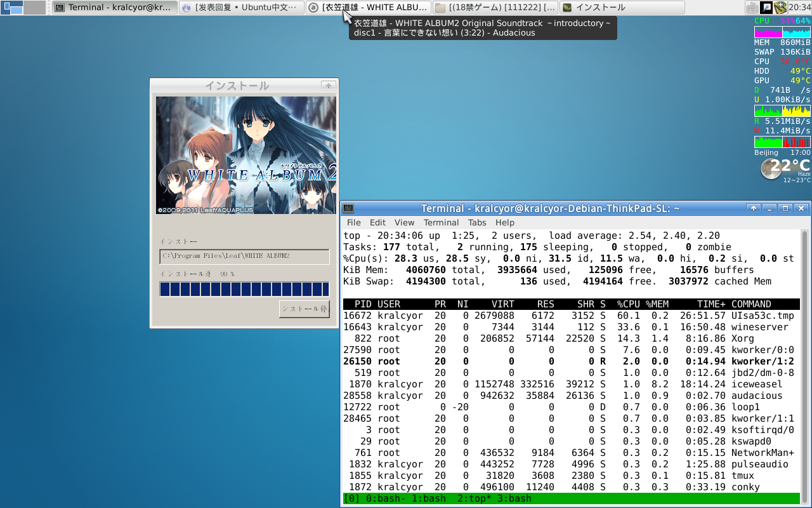Click the conky CPU usage graph

pyautogui.click(x=782, y=32)
